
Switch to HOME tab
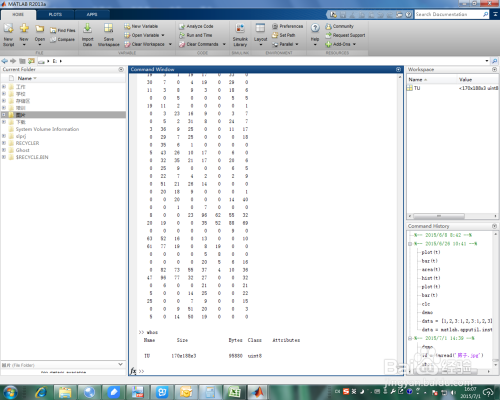tap(18, 15)
